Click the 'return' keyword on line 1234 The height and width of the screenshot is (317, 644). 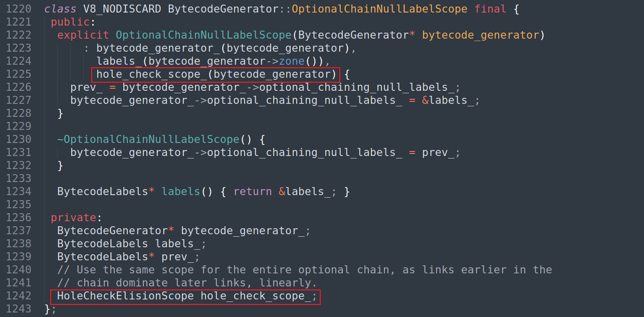pyautogui.click(x=253, y=192)
